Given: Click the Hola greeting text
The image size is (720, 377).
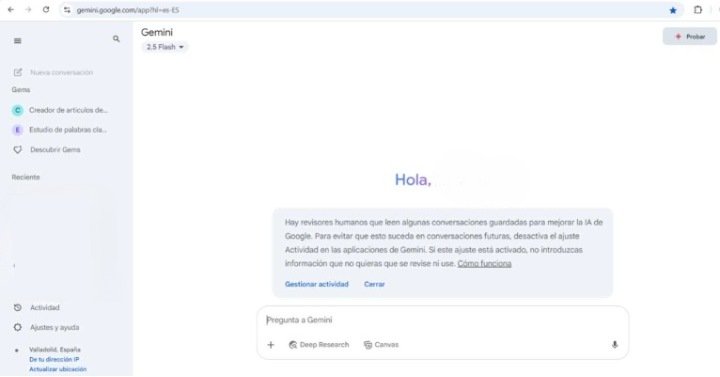Looking at the screenshot, I should 413,180.
